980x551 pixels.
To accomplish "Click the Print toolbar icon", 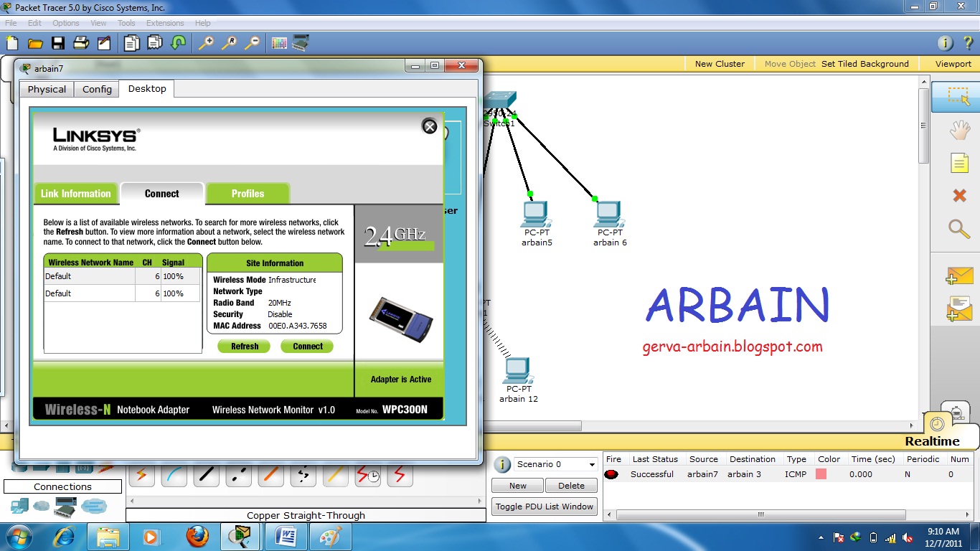I will 81,43.
